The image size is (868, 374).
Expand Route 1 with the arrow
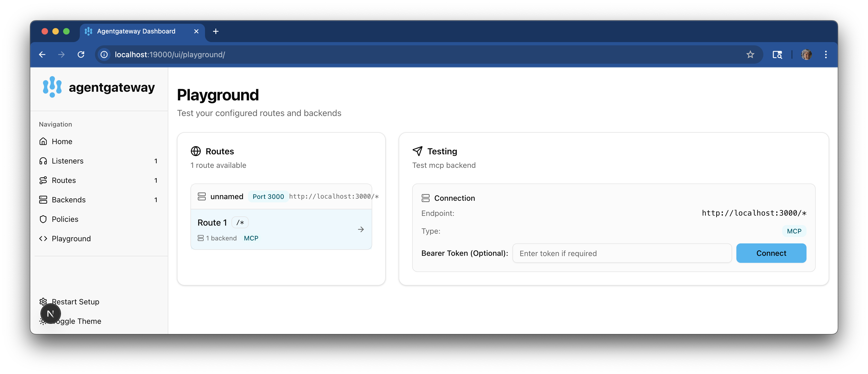361,229
